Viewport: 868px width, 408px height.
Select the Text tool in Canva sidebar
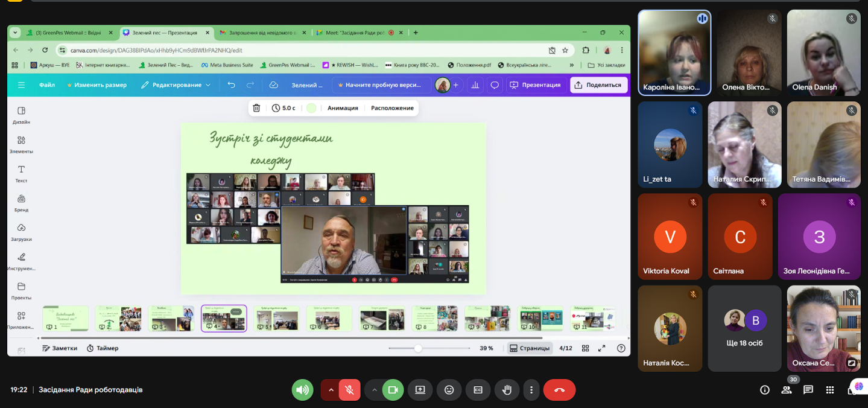click(21, 173)
